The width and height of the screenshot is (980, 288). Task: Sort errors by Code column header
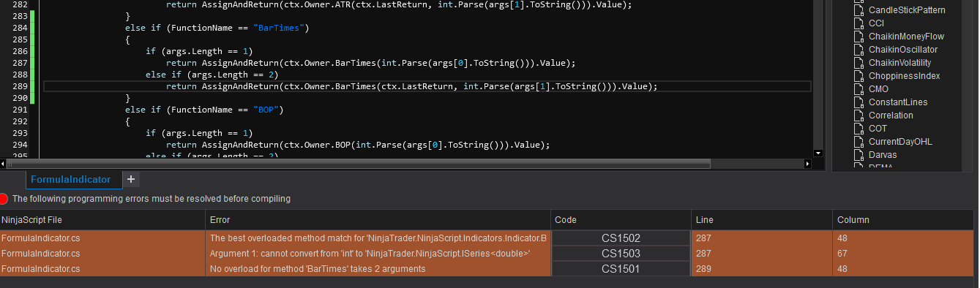pos(621,220)
